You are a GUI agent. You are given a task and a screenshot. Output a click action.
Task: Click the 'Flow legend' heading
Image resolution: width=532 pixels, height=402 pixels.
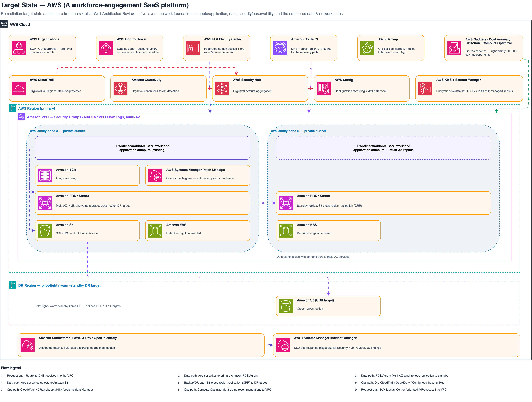pos(11,368)
